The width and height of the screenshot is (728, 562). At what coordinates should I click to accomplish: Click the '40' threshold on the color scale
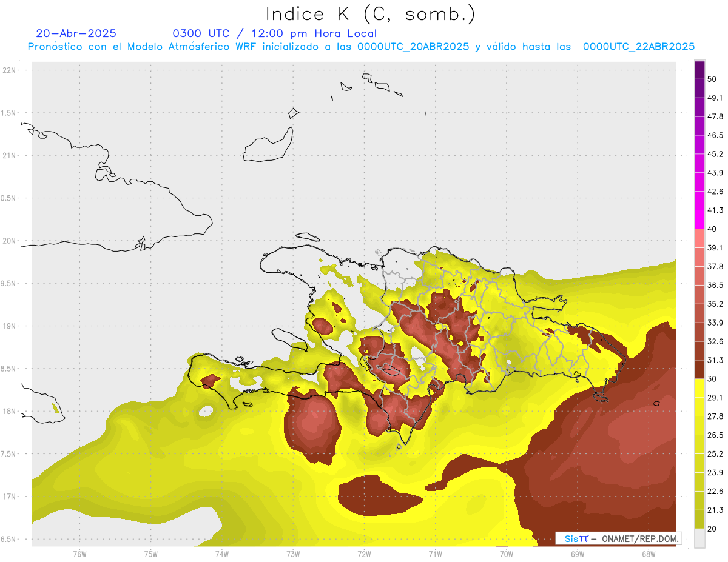[712, 229]
